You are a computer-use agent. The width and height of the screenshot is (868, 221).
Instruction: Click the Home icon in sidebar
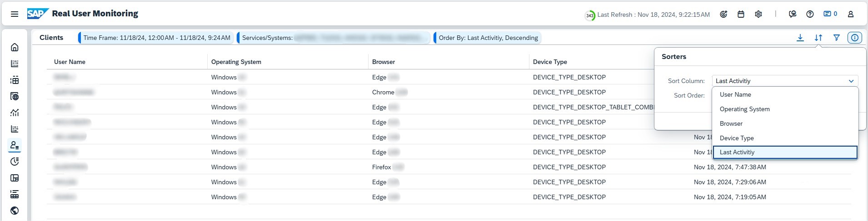15,47
